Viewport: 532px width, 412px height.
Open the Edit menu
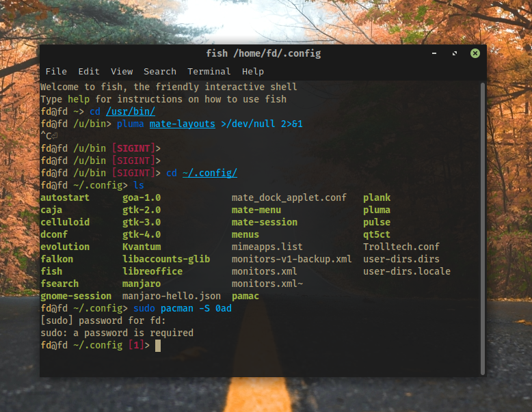(88, 71)
